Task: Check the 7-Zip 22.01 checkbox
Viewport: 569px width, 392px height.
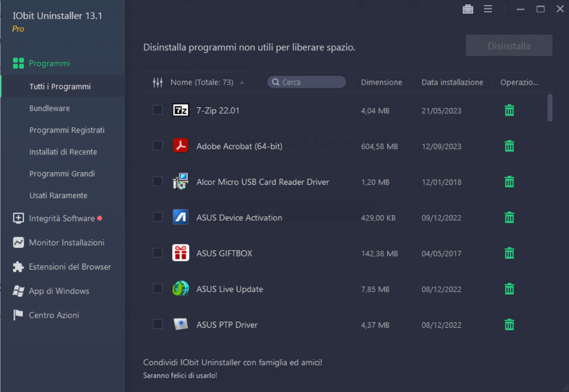Action: coord(157,110)
